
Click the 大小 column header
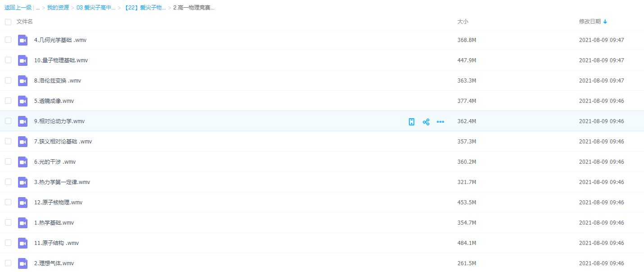coord(463,22)
